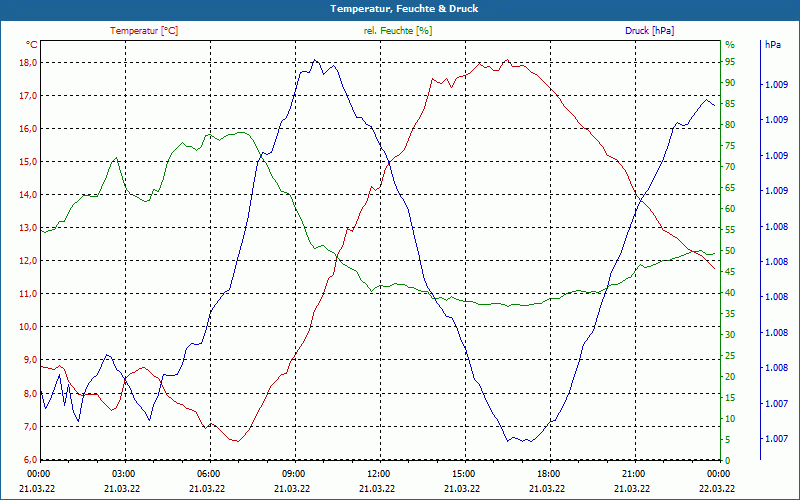Click the green '80' humidity tick label
Image resolution: width=800 pixels, height=500 pixels.
coord(730,124)
